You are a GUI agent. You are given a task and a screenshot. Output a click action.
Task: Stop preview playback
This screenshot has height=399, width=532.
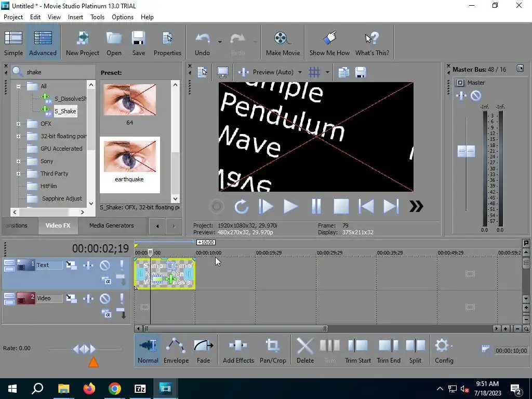(341, 206)
